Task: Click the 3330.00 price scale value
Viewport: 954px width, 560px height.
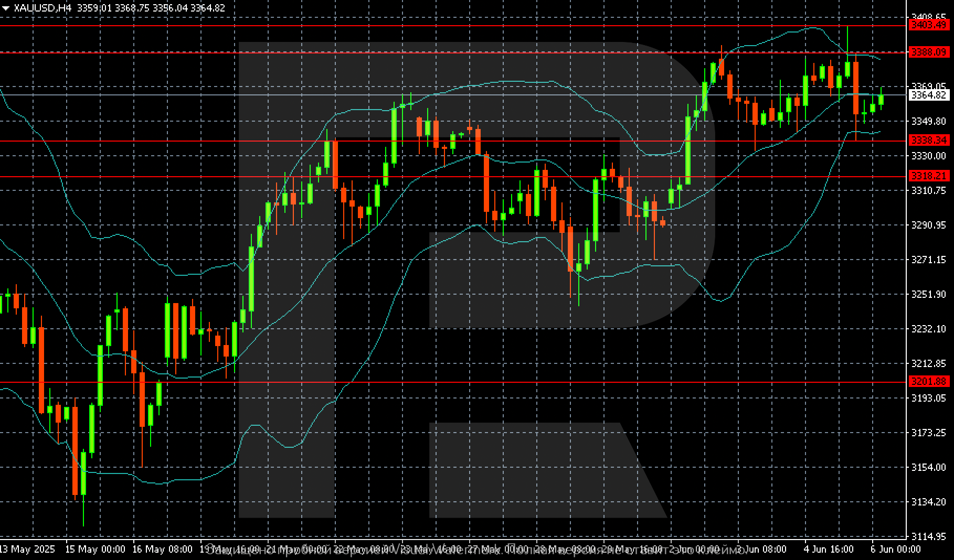Action: tap(929, 156)
